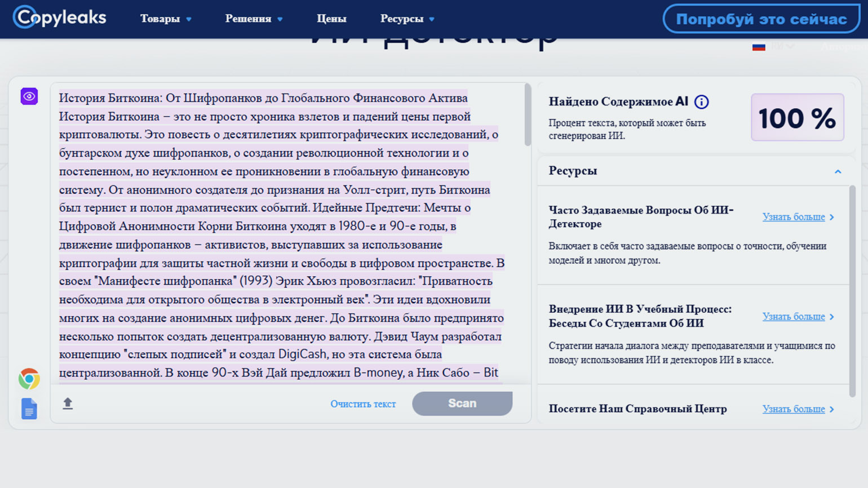This screenshot has height=488, width=868.
Task: Click the Google Docs icon
Action: pos(29,409)
